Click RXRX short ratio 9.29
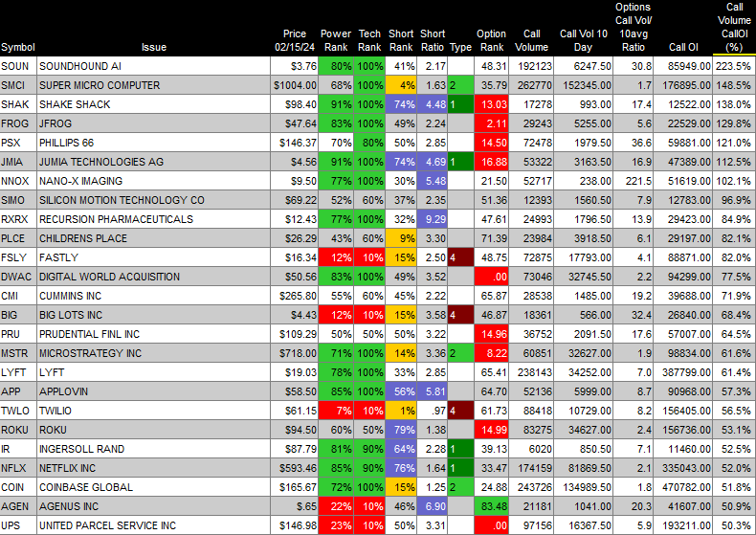 432,219
